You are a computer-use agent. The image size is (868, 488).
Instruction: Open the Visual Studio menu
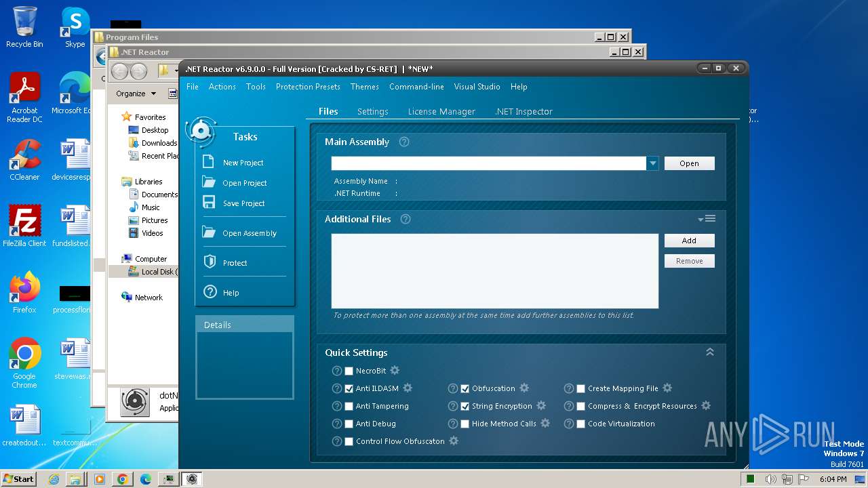477,87
